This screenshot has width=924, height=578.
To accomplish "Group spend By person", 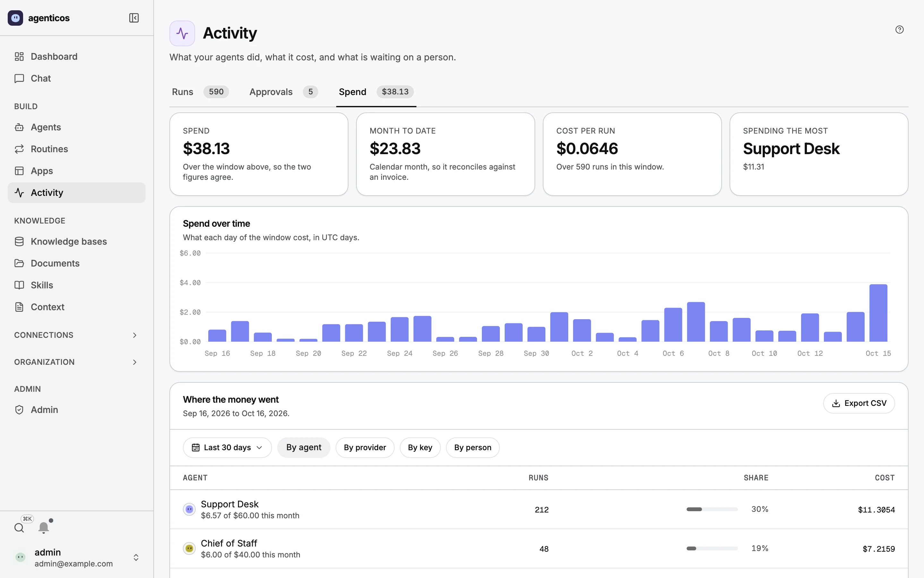I will point(472,448).
